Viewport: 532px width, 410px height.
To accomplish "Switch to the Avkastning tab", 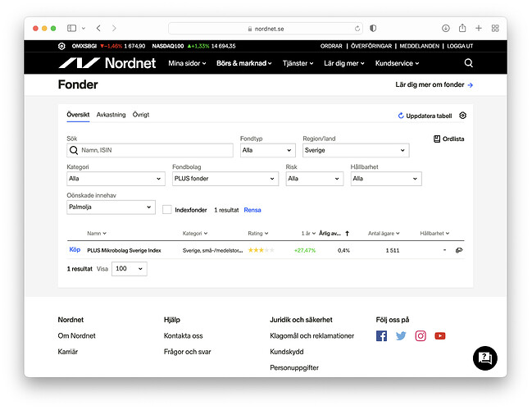I will click(111, 115).
